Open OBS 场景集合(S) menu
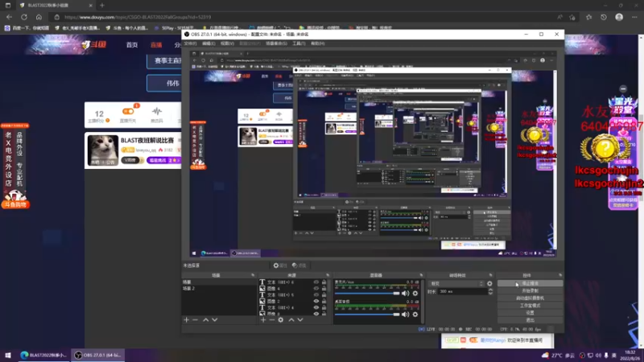 276,43
